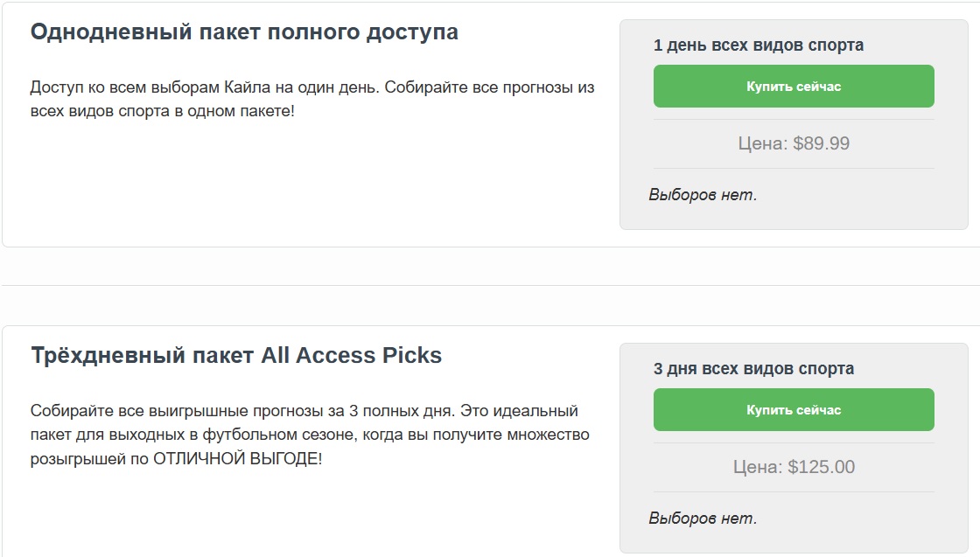Click "Выборов нет." in the three-day package box

703,519
